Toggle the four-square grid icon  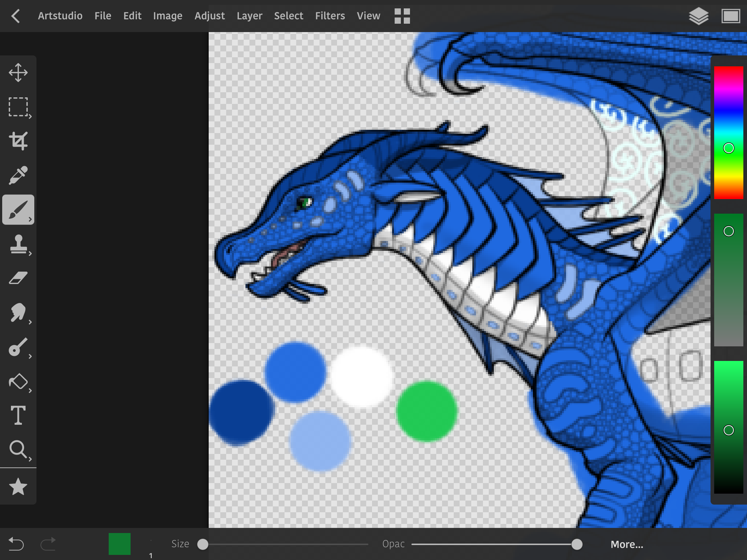pos(402,16)
